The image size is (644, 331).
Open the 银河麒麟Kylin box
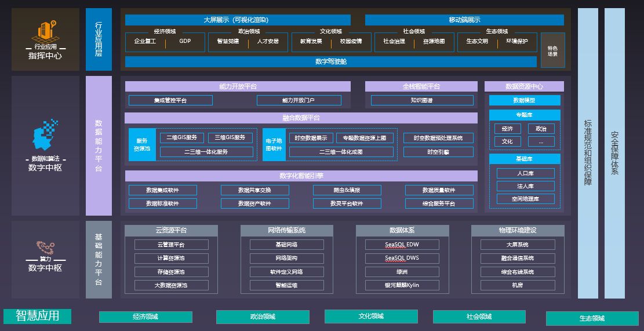[x=402, y=285]
